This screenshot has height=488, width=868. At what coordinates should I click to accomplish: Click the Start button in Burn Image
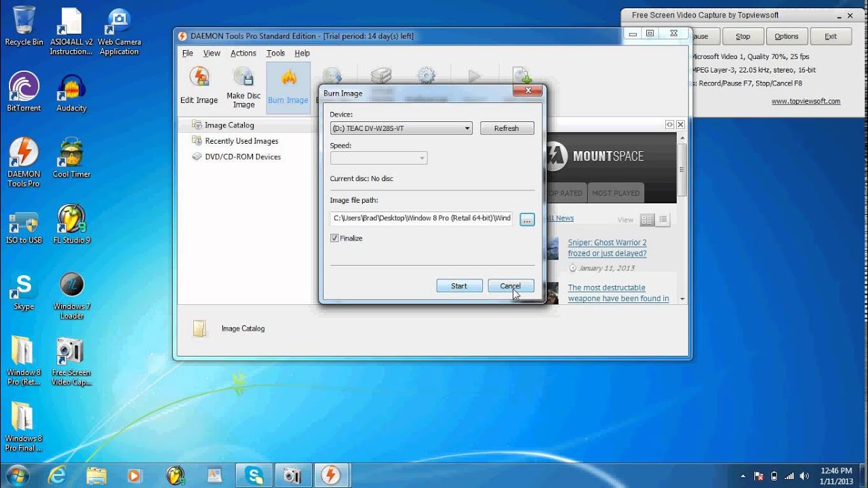[x=459, y=286]
